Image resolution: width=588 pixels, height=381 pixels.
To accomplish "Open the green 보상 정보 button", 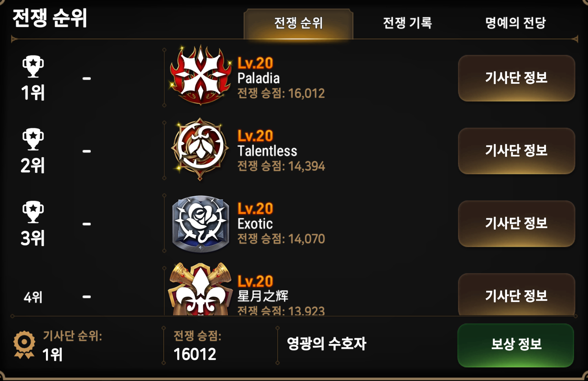I will click(516, 345).
